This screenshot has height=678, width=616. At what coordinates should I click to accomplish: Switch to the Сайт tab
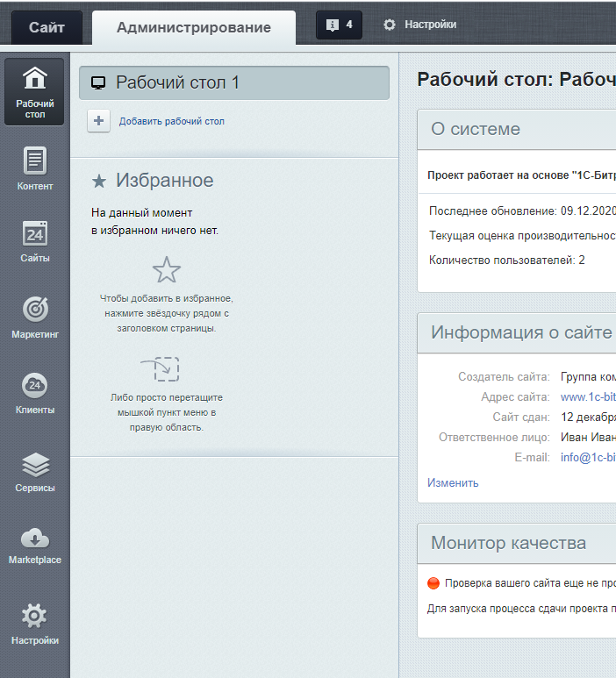47,27
